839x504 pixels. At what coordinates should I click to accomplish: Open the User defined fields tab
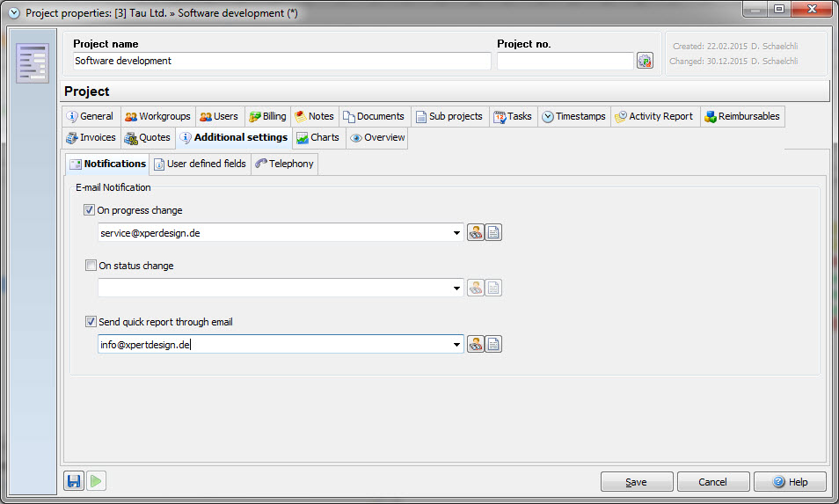(x=200, y=164)
